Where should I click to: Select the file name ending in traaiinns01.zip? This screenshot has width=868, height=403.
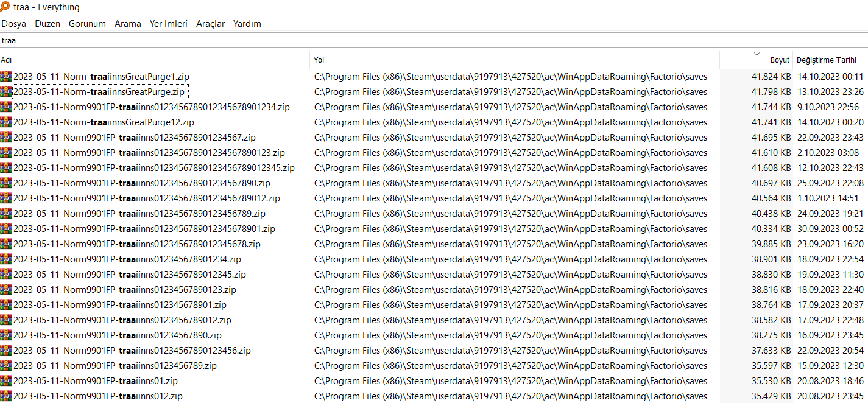pyautogui.click(x=96, y=381)
